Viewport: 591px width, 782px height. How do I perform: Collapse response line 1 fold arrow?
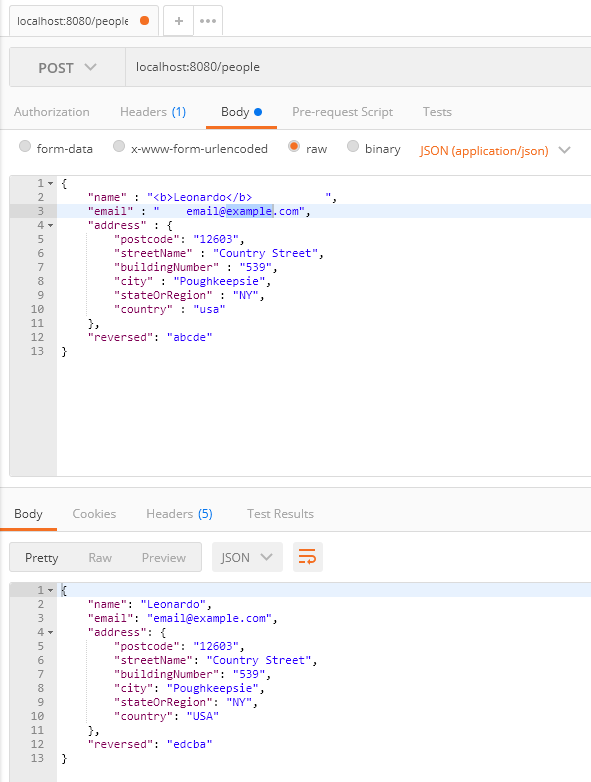pyautogui.click(x=50, y=590)
